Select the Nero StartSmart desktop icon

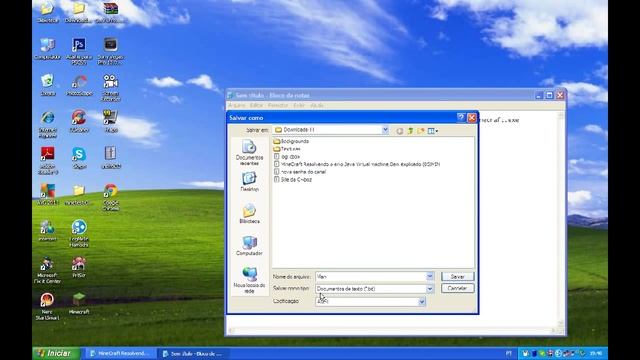coord(47,306)
